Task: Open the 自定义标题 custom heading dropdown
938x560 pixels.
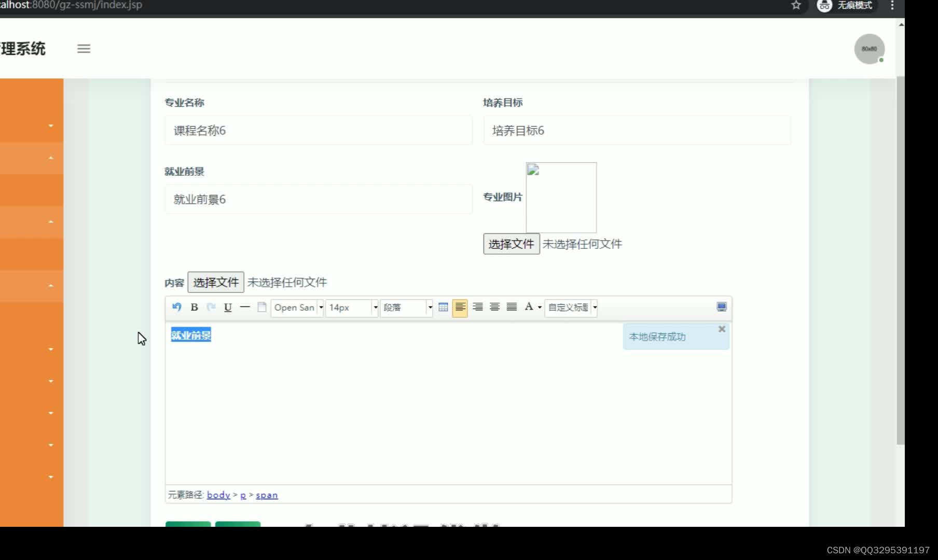Action: tap(571, 307)
